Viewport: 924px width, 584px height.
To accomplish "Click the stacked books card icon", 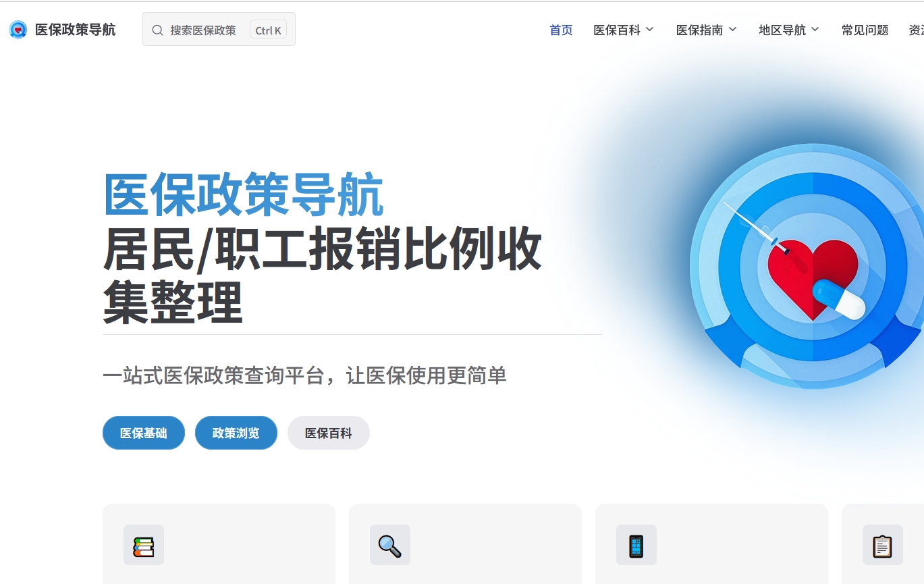I will (x=144, y=546).
